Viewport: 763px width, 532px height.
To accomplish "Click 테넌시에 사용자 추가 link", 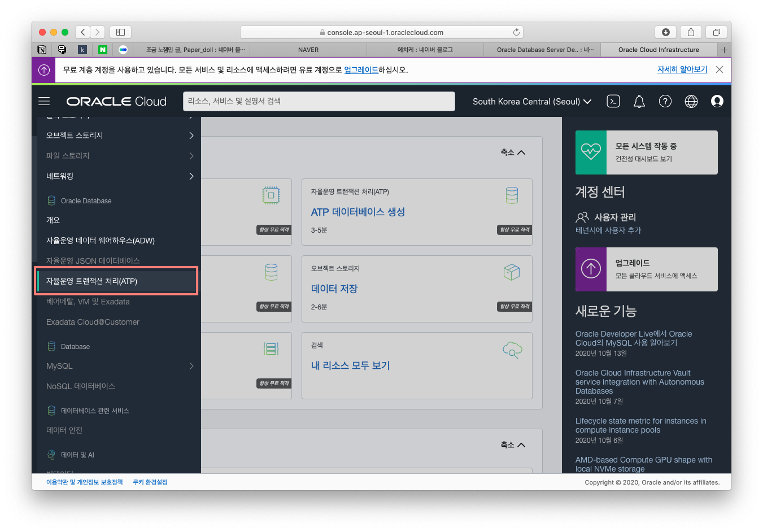I will 608,230.
